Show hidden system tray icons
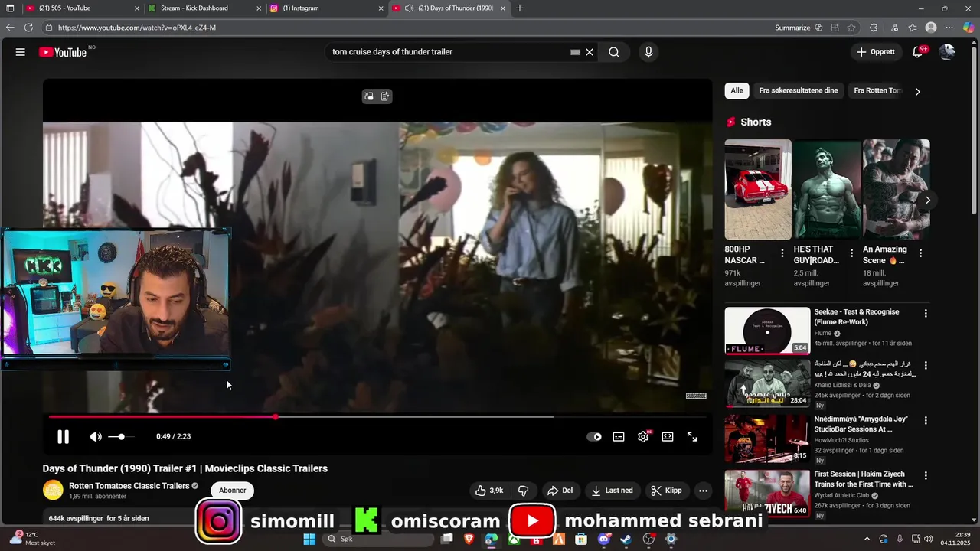The height and width of the screenshot is (551, 980). coord(867,540)
